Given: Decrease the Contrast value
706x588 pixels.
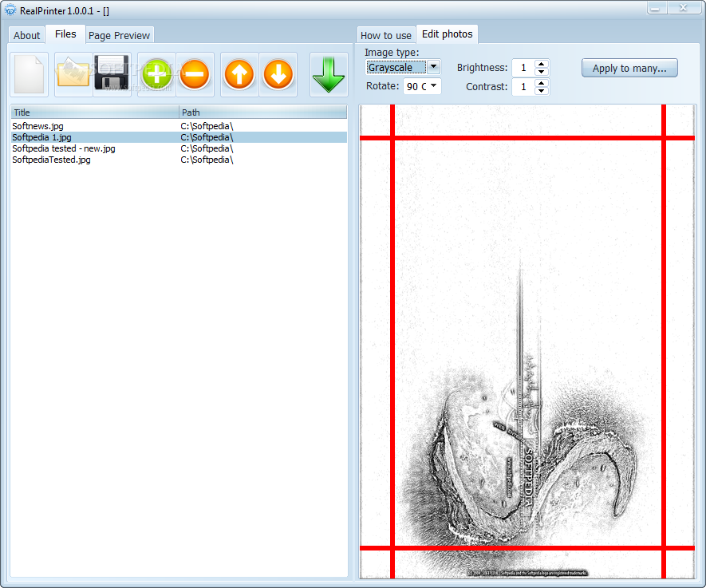Looking at the screenshot, I should point(541,90).
